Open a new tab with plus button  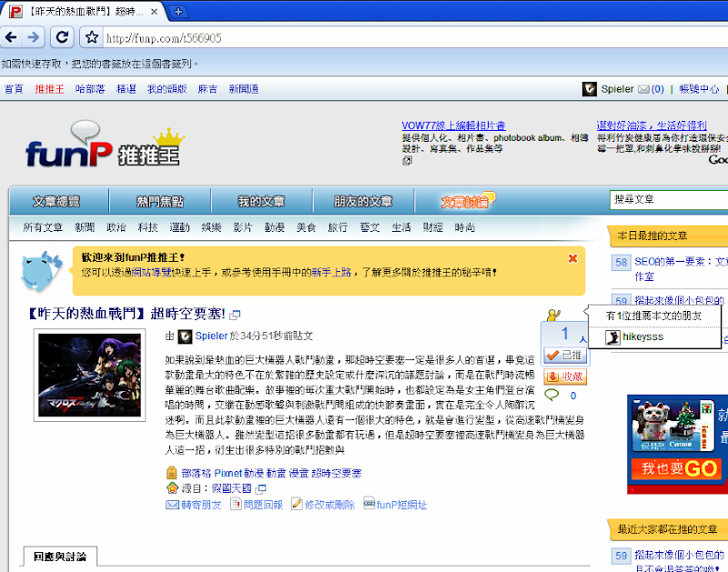[x=178, y=12]
